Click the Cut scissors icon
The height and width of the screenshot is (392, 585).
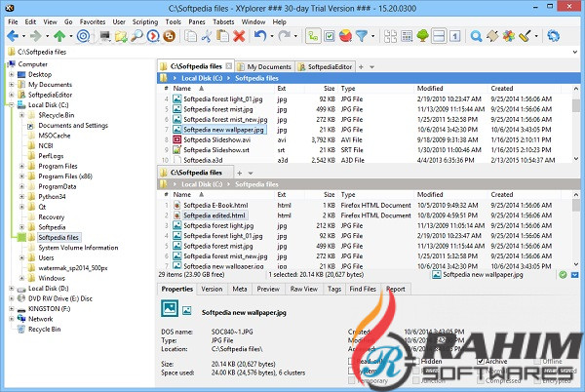coord(207,36)
